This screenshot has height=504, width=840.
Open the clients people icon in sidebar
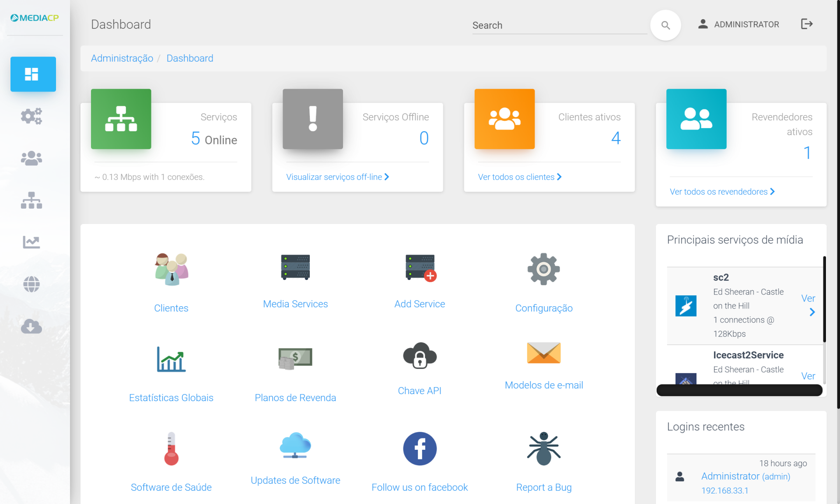31,158
